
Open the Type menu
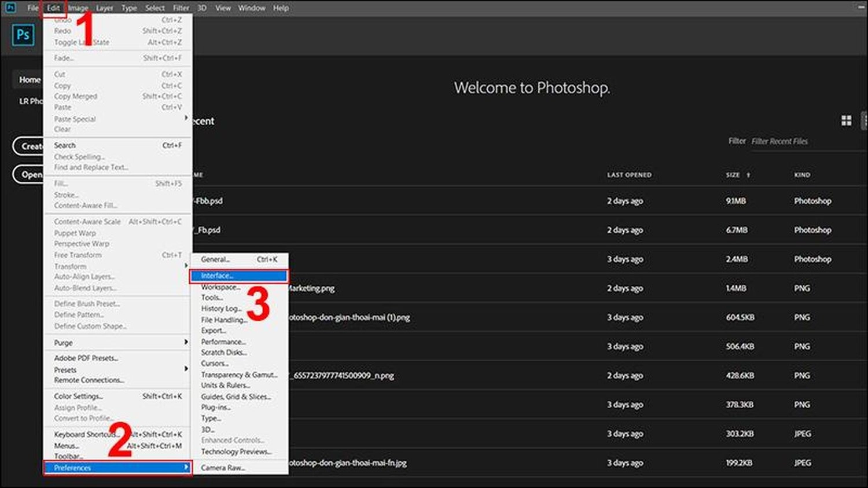(129, 8)
